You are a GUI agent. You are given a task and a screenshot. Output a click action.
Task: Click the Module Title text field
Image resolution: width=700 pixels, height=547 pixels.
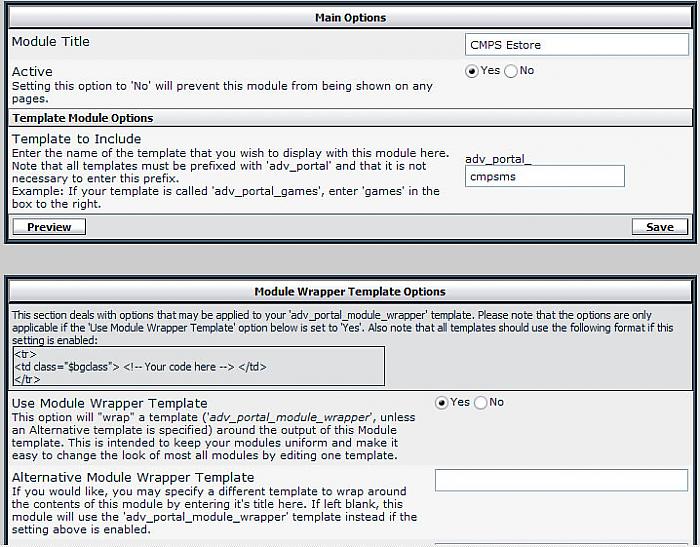coord(576,45)
